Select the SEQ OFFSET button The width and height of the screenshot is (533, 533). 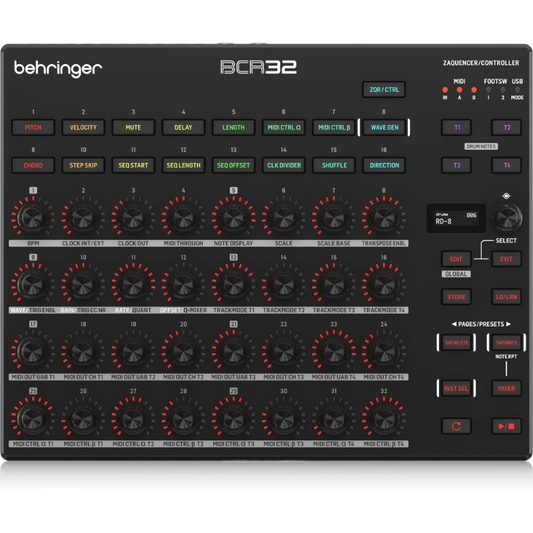(234, 165)
